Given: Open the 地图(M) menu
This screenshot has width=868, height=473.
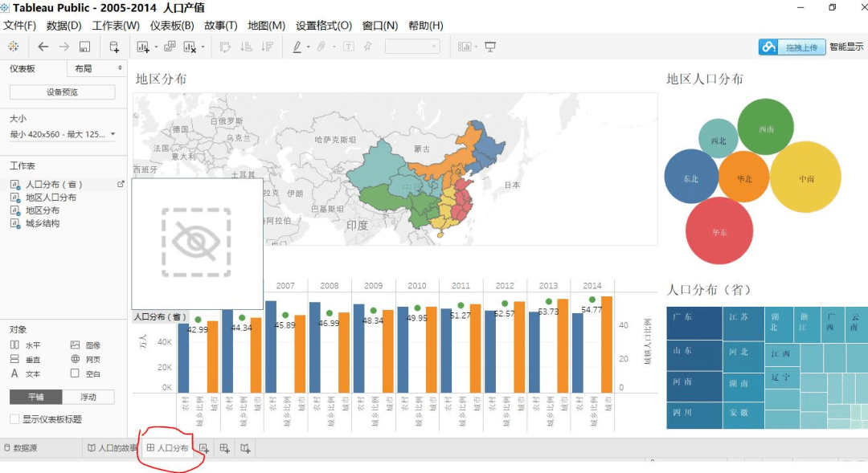Looking at the screenshot, I should 266,26.
